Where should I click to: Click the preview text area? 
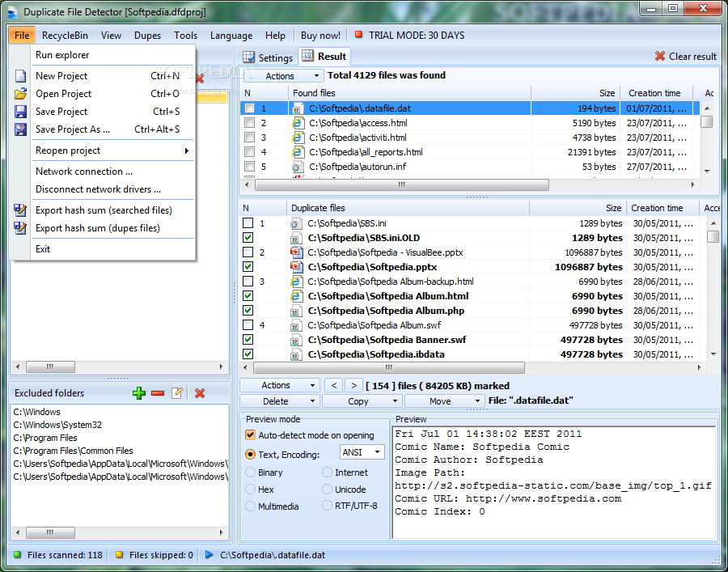click(554, 482)
